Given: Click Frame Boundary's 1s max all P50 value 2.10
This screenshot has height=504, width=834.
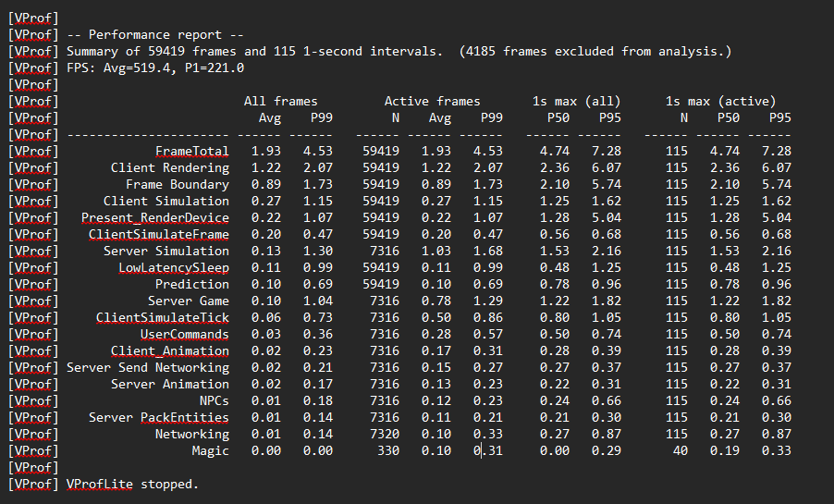Looking at the screenshot, I should [x=555, y=184].
